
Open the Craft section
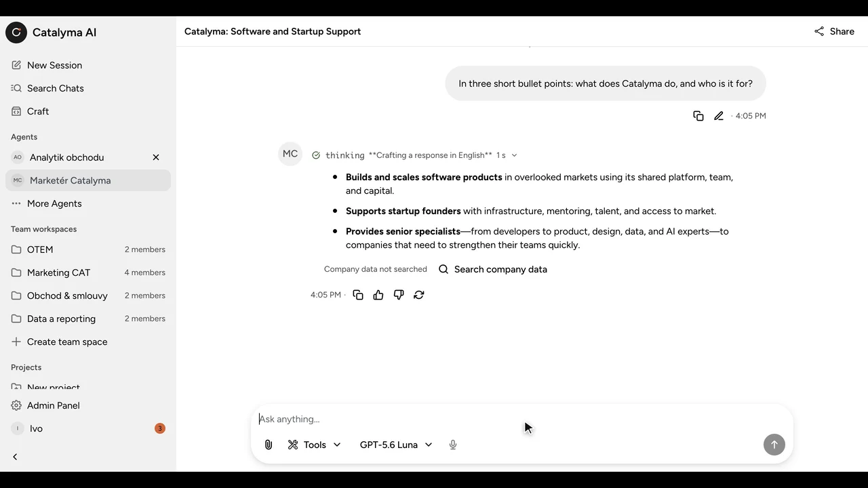click(88, 111)
